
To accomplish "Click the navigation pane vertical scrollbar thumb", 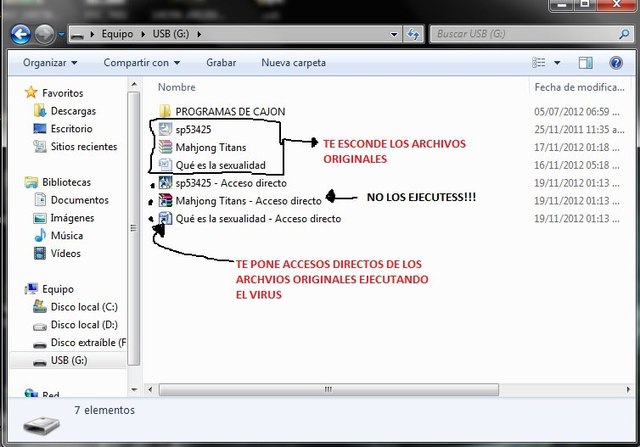I will pos(133,228).
